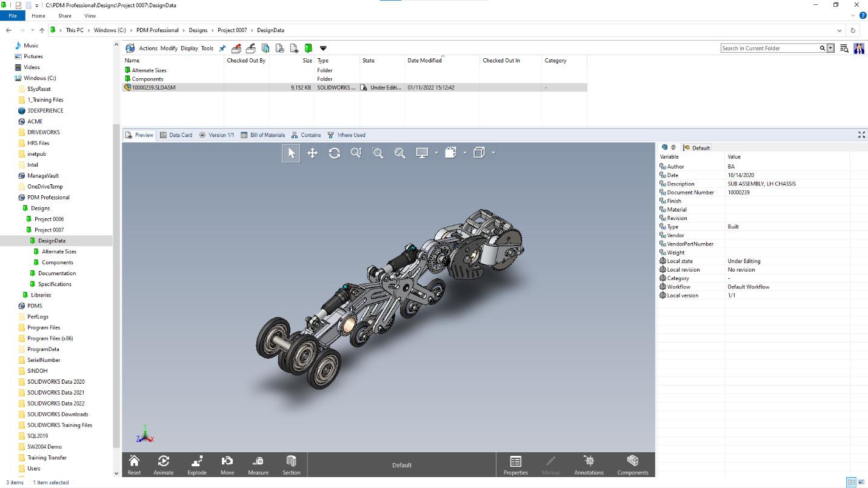The width and height of the screenshot is (868, 488).
Task: Open dropdown arrow beside view orientation cube
Action: [x=493, y=153]
